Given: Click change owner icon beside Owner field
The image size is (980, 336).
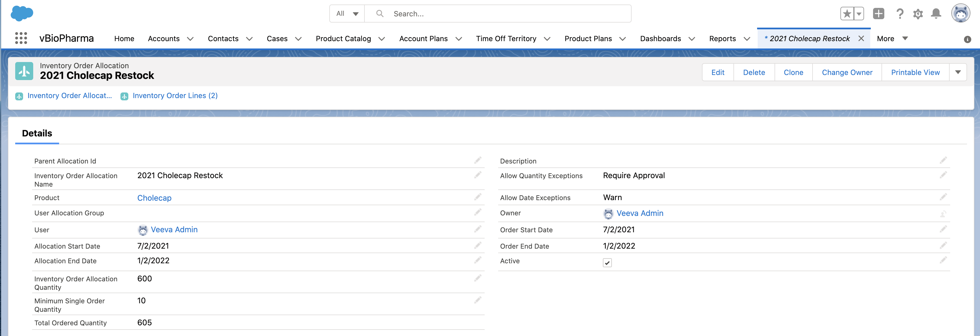Looking at the screenshot, I should click(x=943, y=214).
